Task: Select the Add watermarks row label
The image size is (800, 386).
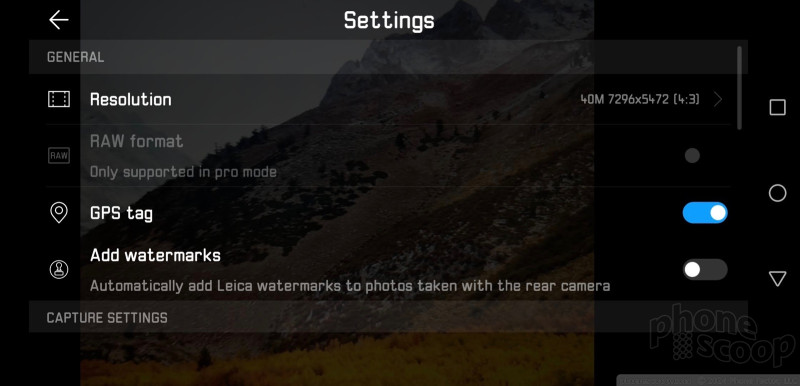Action: [155, 255]
